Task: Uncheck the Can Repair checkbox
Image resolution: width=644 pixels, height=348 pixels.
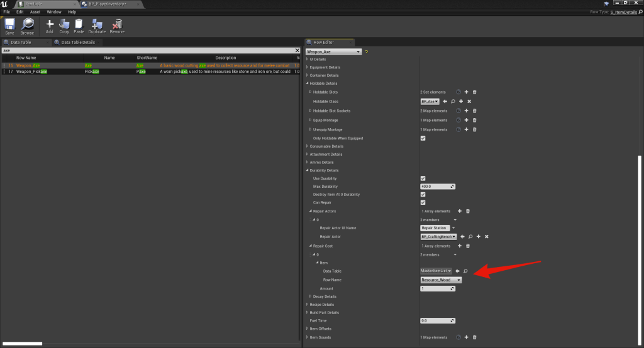Action: [x=423, y=202]
